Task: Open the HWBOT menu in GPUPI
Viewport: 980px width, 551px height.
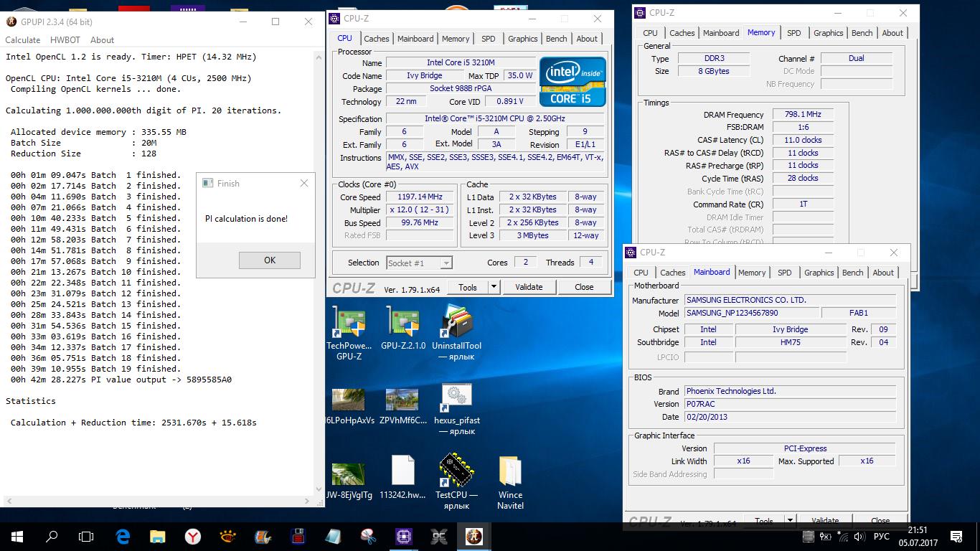Action: tap(65, 40)
